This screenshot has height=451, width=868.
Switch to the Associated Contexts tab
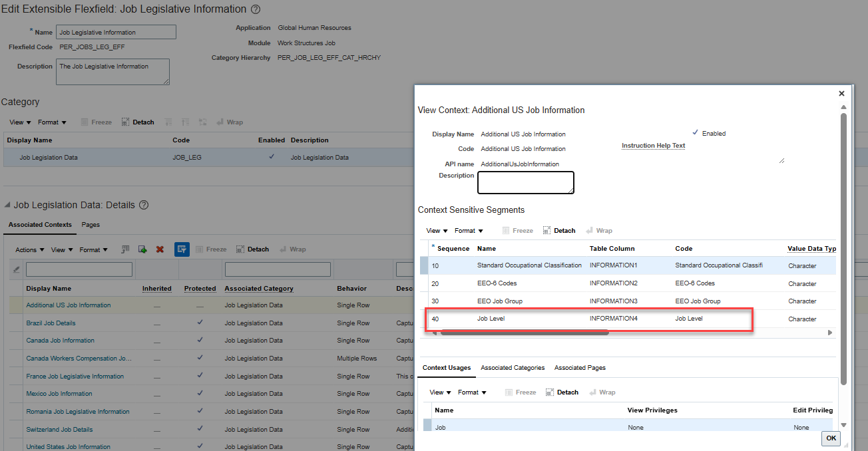tap(40, 225)
